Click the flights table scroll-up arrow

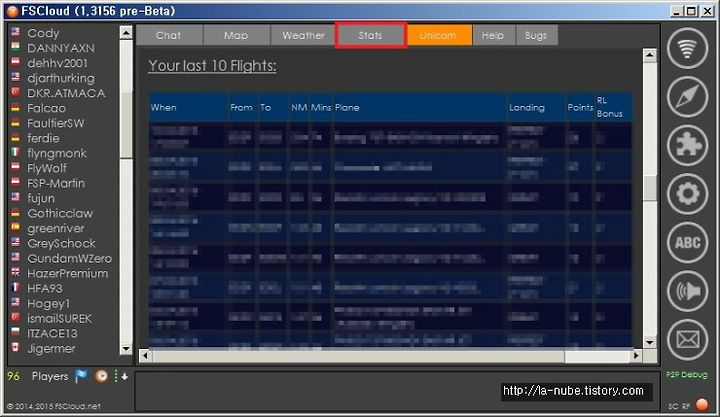point(649,56)
